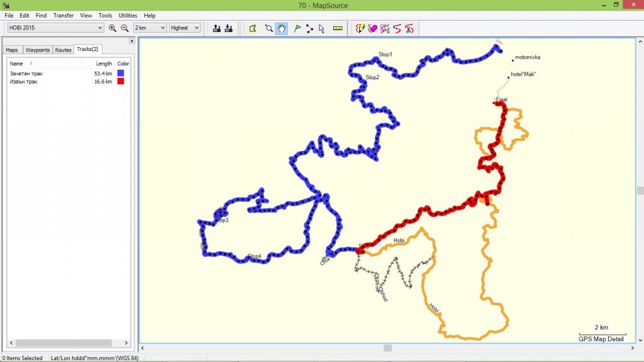Screen dimensions: 644x362
Task: Click the map vertical scrollbar thumb
Action: 640,190
